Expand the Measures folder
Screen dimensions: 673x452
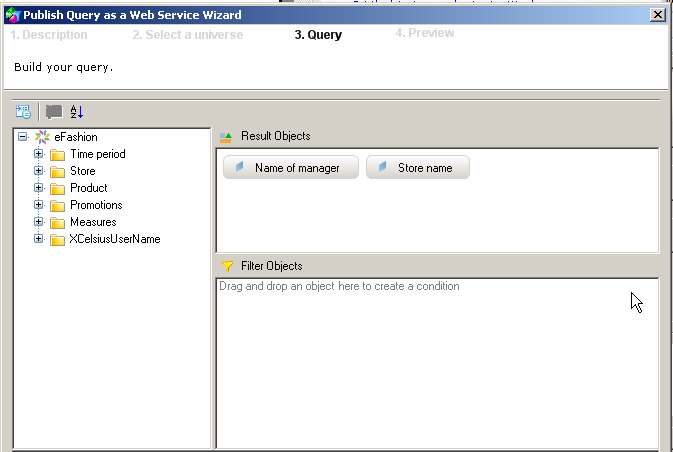(38, 221)
